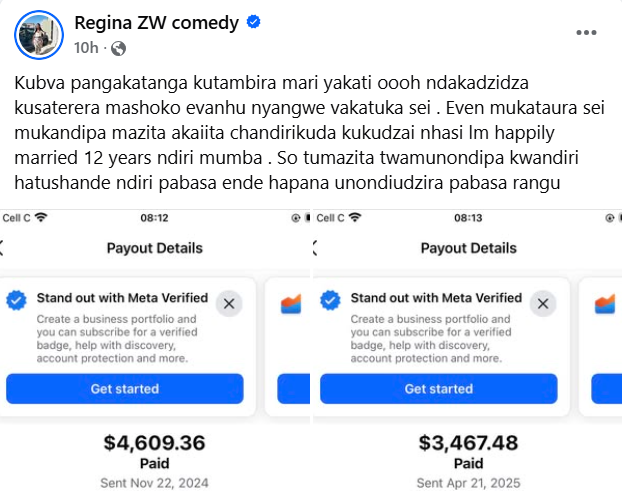
Task: Click the orange icon at far right edge
Action: (x=605, y=301)
